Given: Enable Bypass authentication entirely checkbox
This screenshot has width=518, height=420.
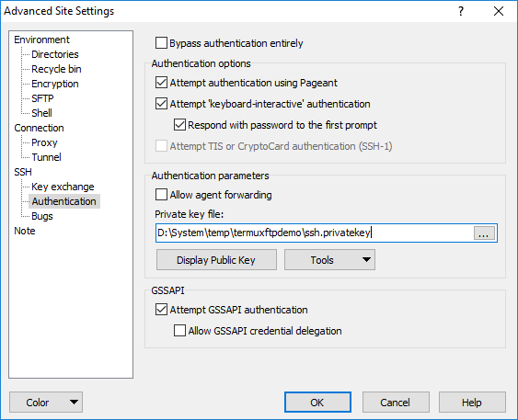Looking at the screenshot, I should tap(161, 43).
